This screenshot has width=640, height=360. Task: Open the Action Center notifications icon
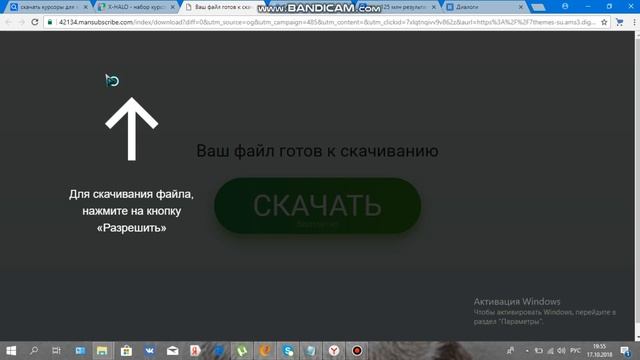(625, 351)
